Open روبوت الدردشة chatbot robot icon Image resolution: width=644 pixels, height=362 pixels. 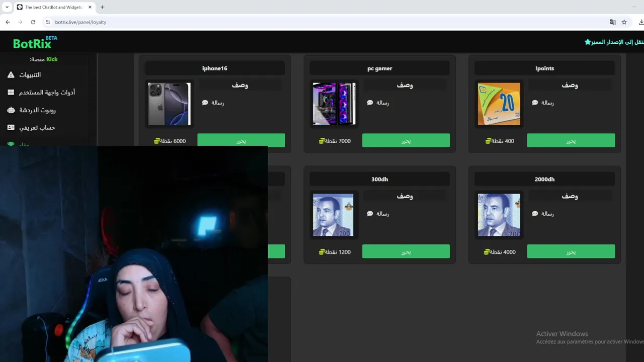pos(11,110)
